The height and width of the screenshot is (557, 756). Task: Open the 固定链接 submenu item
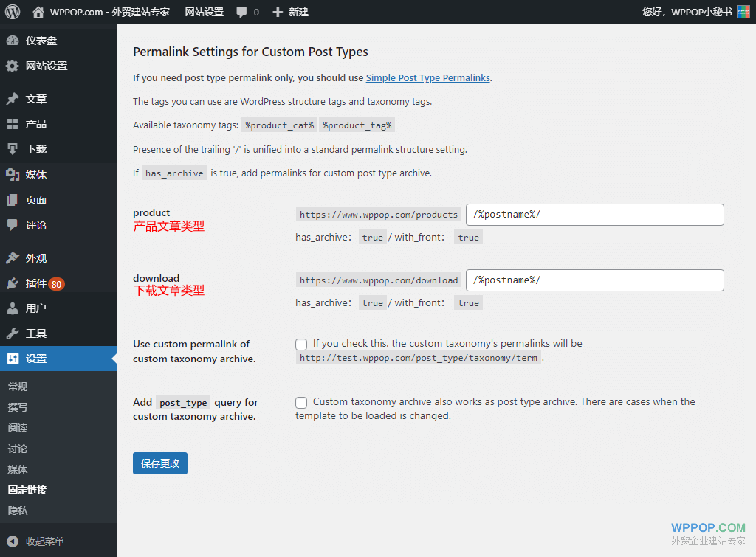coord(27,490)
